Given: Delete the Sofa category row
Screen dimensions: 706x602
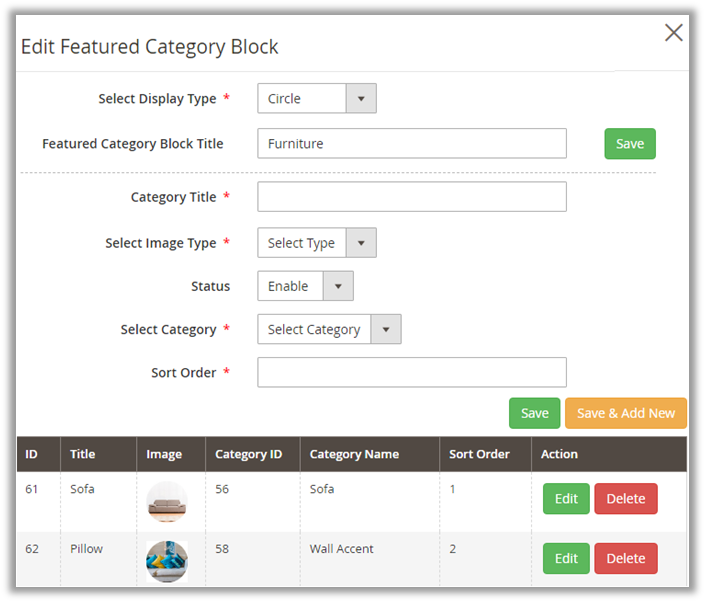Looking at the screenshot, I should pyautogui.click(x=625, y=499).
